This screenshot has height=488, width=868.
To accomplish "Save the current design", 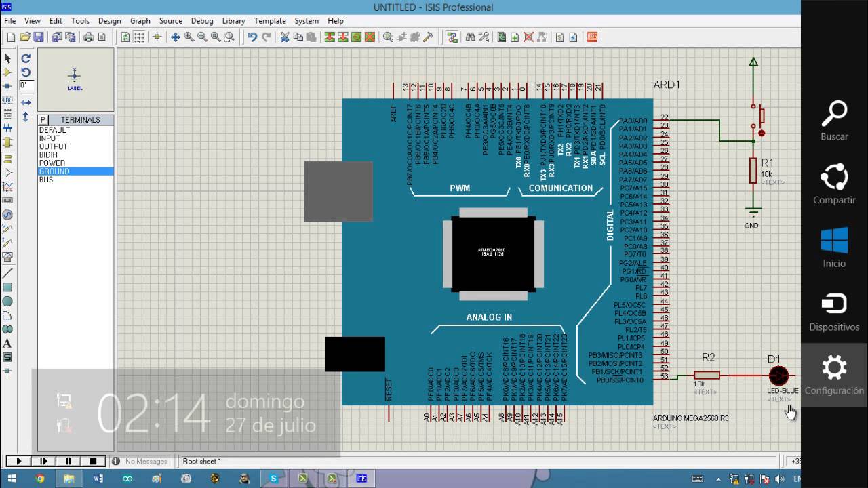I will pyautogui.click(x=38, y=37).
